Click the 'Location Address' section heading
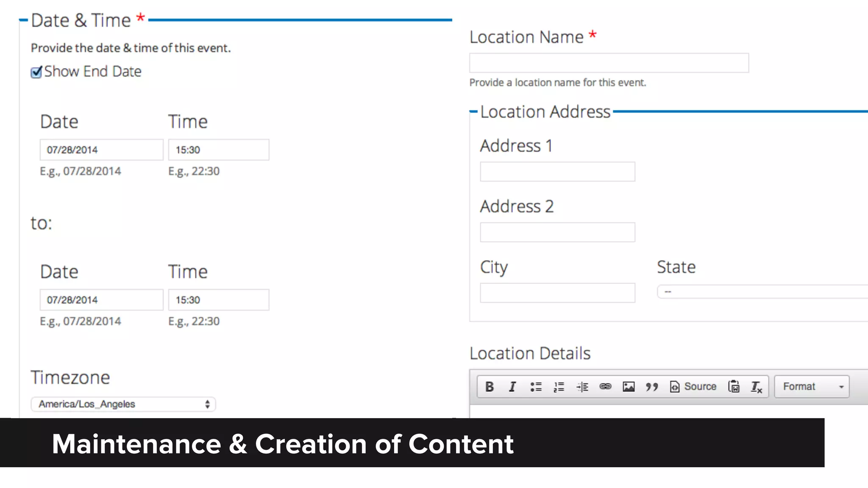 (x=545, y=112)
